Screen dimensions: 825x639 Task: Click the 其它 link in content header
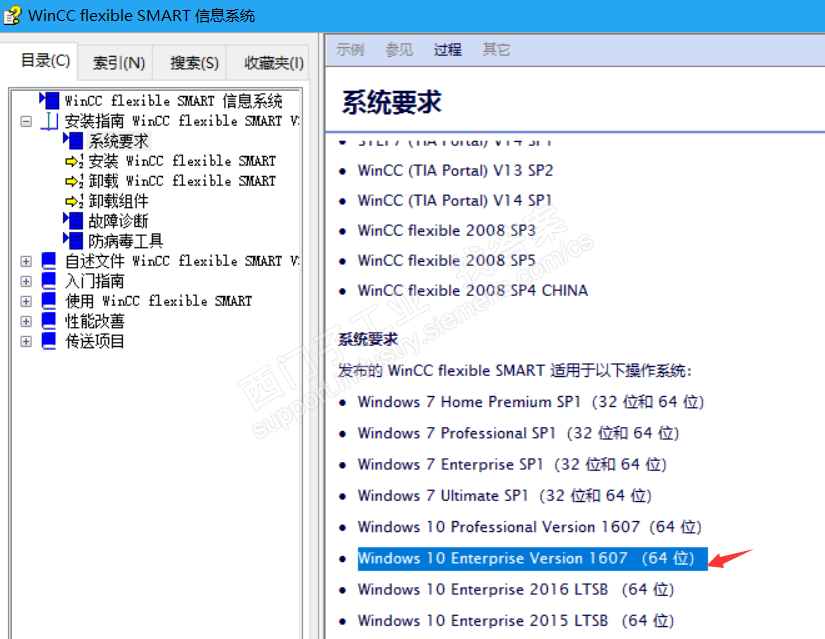click(496, 49)
